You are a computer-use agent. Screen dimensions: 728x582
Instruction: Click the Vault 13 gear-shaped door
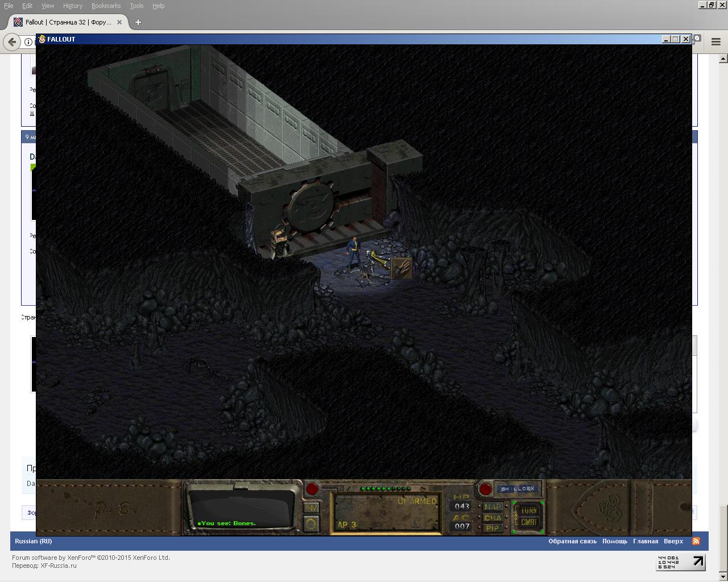point(311,207)
